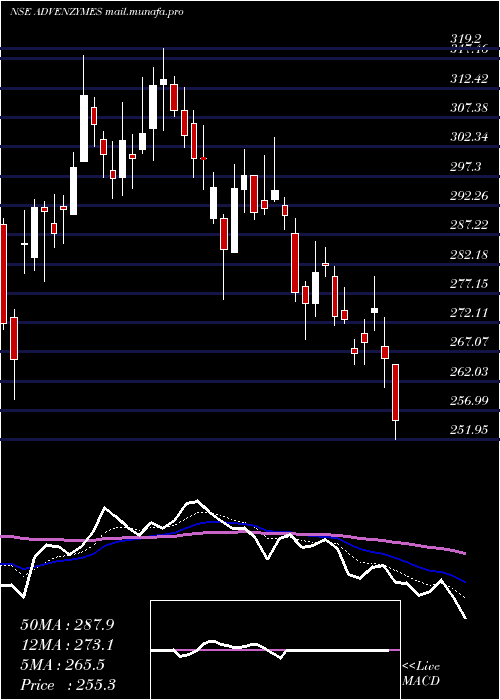Click the 307.38 price level label

point(469,108)
